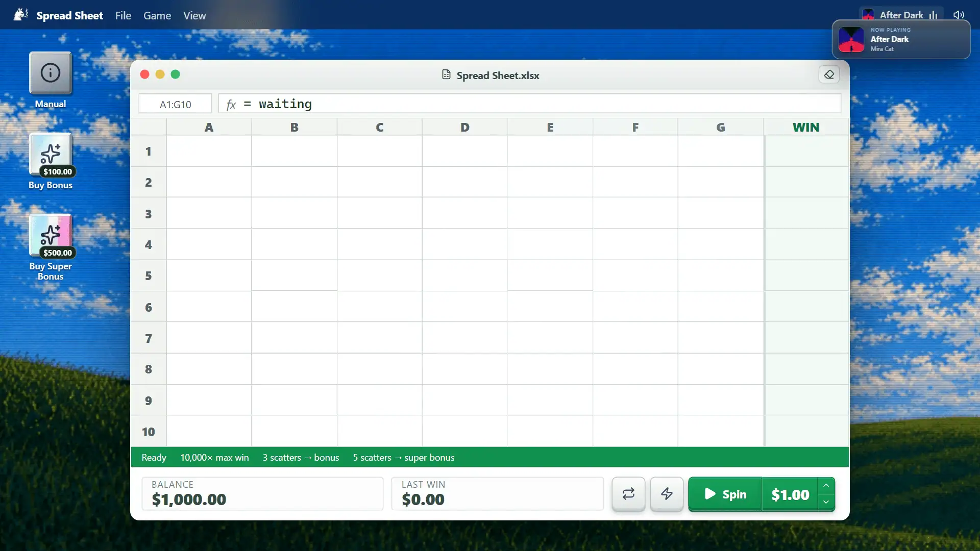Click the fx function icon
980x551 pixels.
231,105
